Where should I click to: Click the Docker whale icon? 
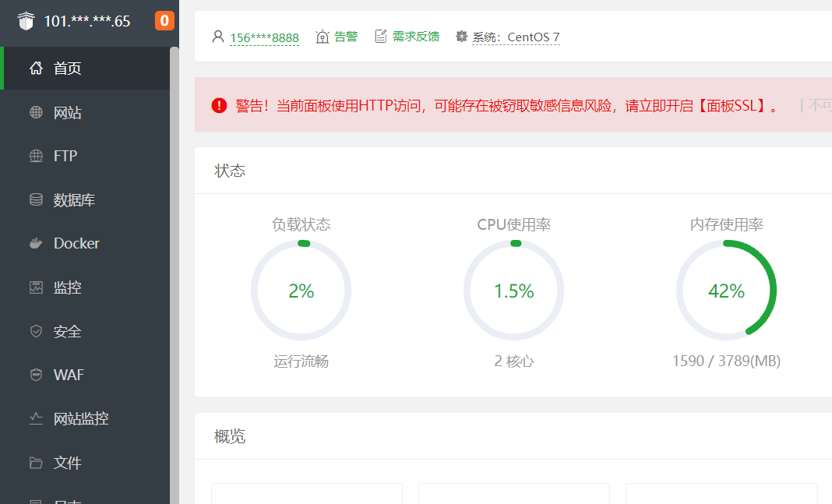[36, 244]
